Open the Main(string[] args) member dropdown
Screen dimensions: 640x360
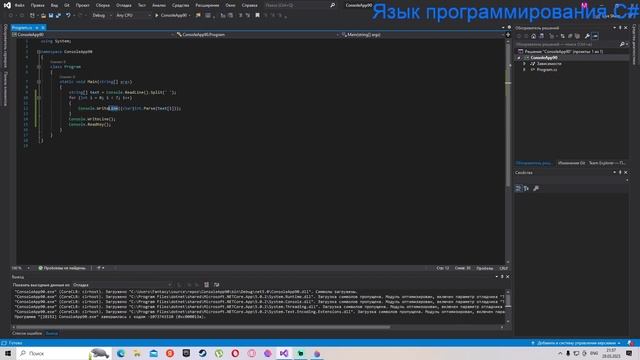coord(422,35)
